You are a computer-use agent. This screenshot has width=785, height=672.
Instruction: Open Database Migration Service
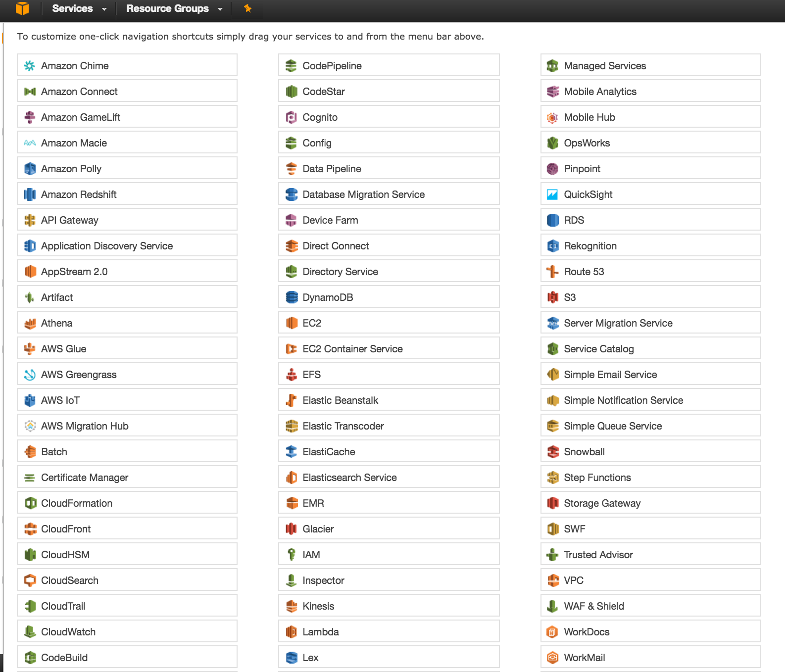point(389,193)
